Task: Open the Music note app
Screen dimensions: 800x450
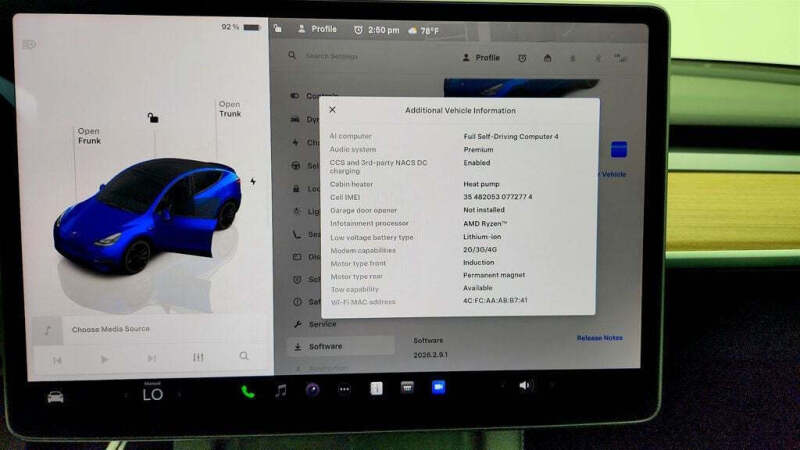Action: (x=281, y=391)
